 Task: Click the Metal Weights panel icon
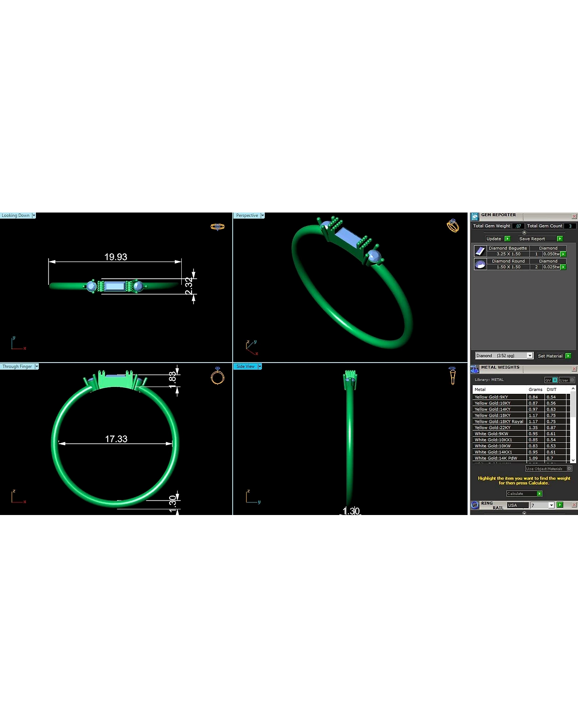[x=475, y=369]
